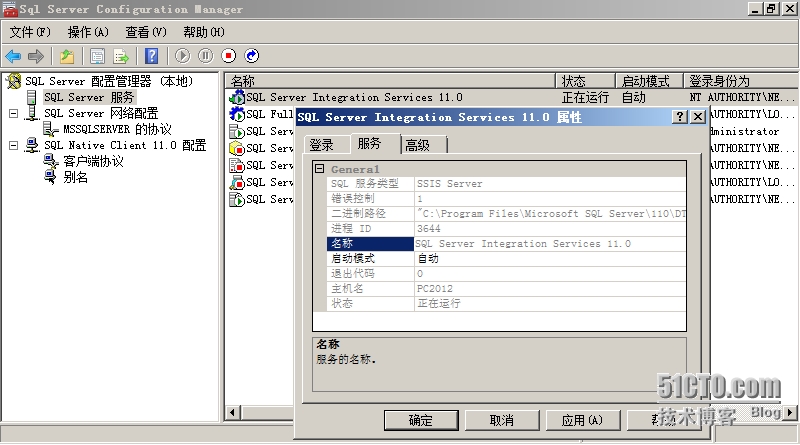Viewport: 800px width, 445px height.
Task: Select MSSQLSERVER 的协议 tree node
Action: (117, 129)
